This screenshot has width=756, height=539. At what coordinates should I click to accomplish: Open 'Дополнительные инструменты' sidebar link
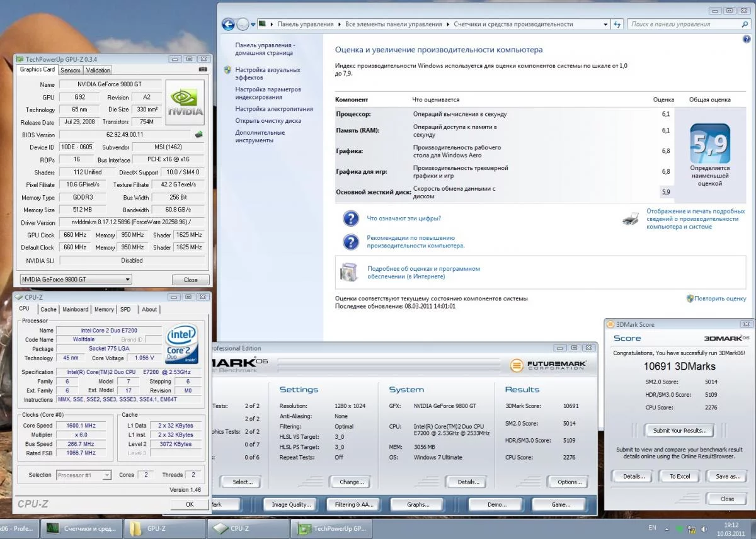pyautogui.click(x=260, y=136)
